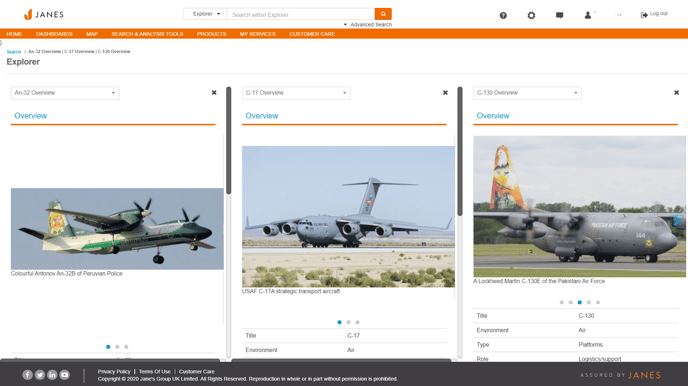Open the messages chat icon
The width and height of the screenshot is (688, 386).
coord(559,15)
